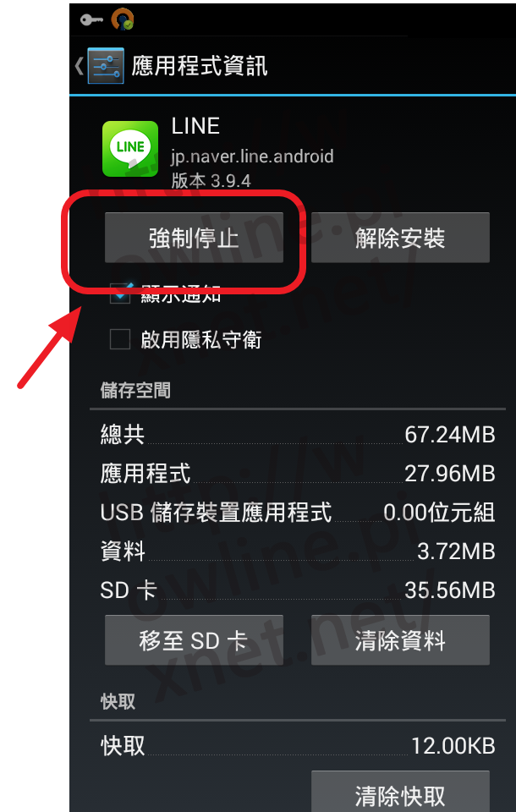This screenshot has width=516, height=812.
Task: Tap the package name jp.naver.line.android
Action: [252, 156]
